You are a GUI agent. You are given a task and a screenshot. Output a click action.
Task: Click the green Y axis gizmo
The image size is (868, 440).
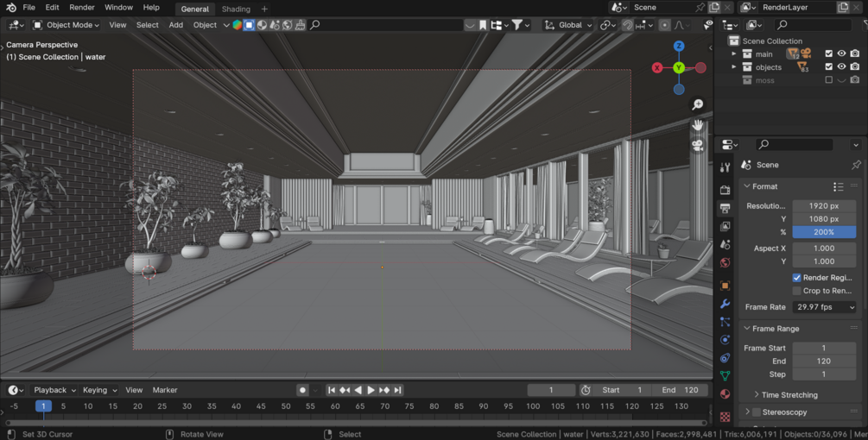tap(679, 67)
